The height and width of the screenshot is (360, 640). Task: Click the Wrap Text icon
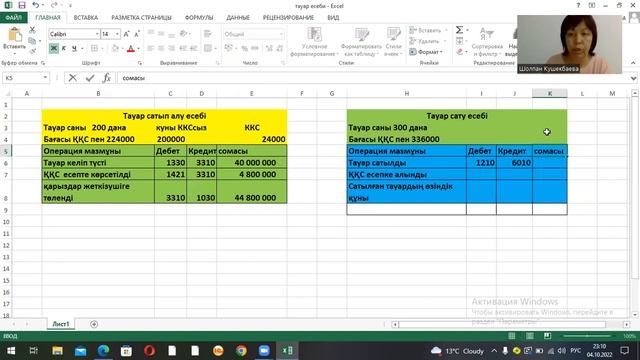click(208, 34)
